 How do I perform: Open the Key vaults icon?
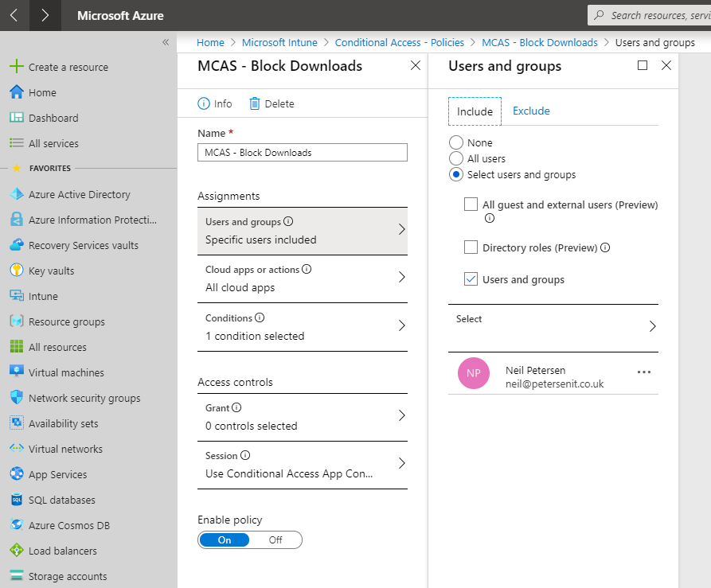(17, 271)
